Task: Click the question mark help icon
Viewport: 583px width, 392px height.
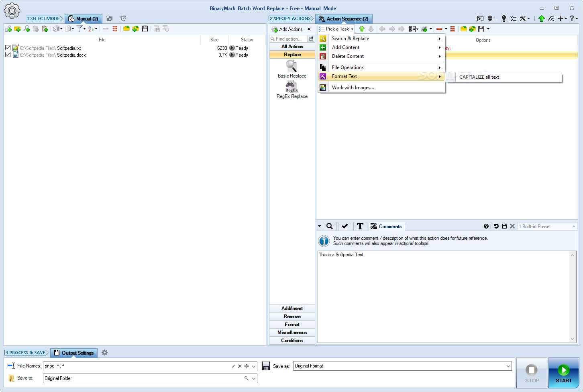Action: tap(572, 18)
